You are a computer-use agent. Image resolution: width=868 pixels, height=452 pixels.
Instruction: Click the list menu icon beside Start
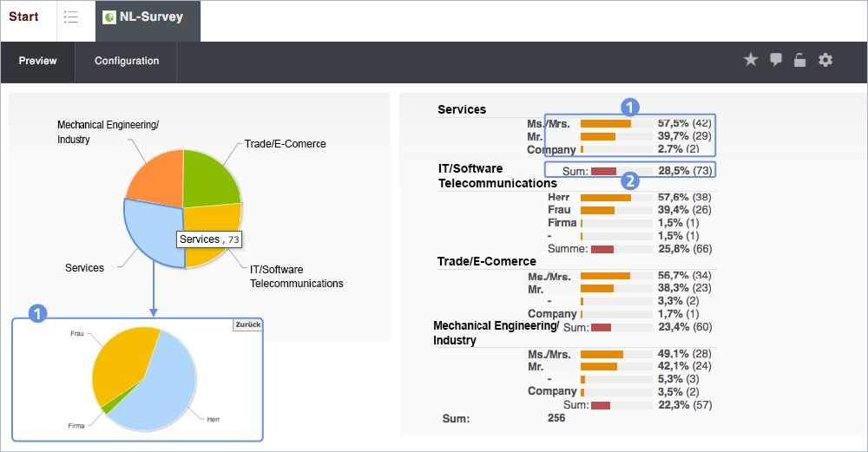(71, 17)
